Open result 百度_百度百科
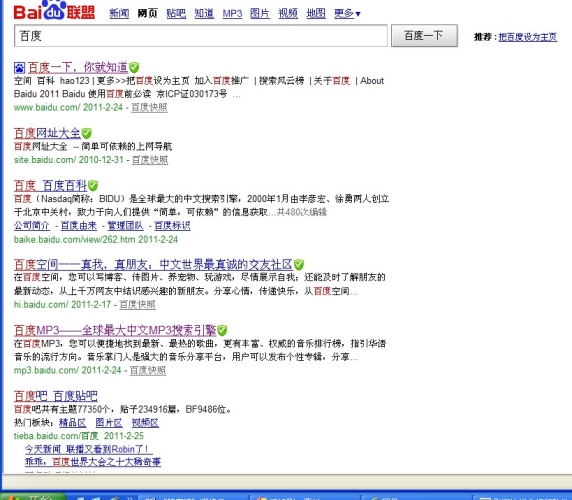 50,186
